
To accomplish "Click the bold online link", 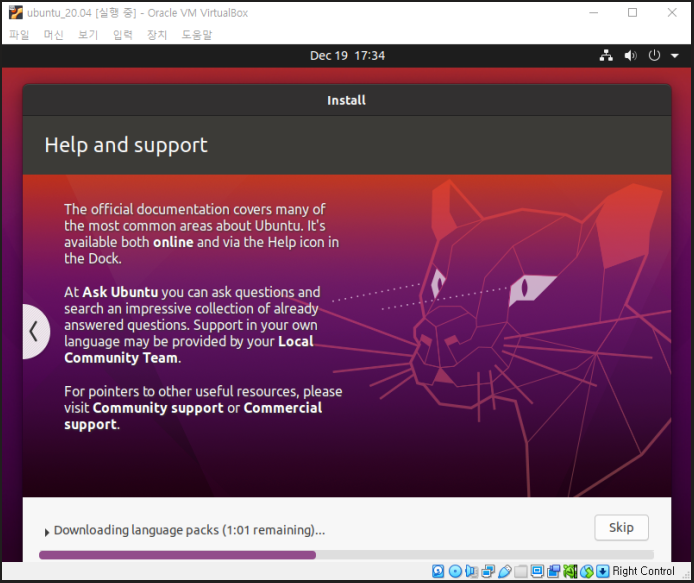I will coord(173,242).
